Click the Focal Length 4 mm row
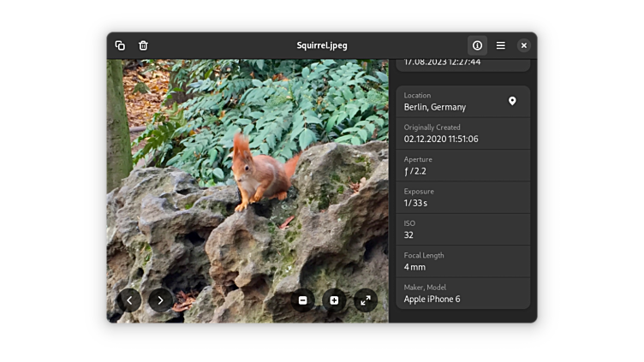This screenshot has width=644, height=362. click(462, 261)
